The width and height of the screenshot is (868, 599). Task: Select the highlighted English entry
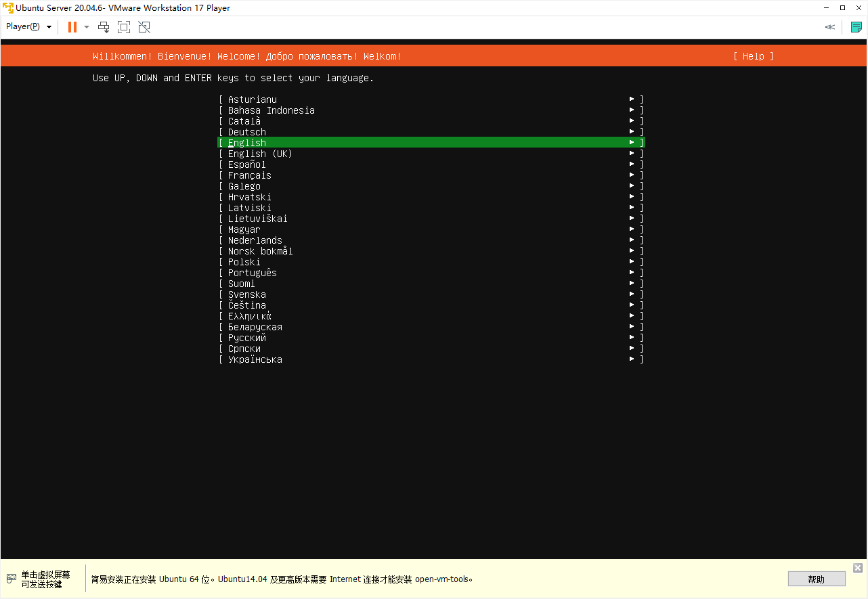tap(431, 143)
